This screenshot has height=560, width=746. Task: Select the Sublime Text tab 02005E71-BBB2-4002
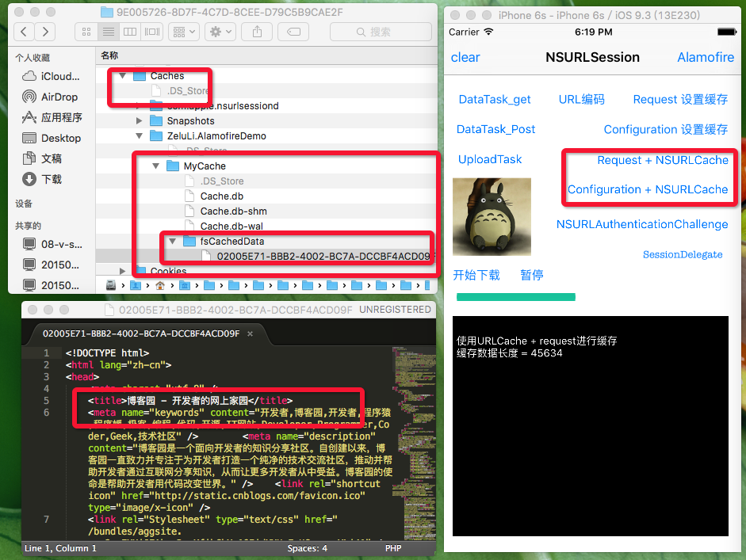(x=140, y=333)
